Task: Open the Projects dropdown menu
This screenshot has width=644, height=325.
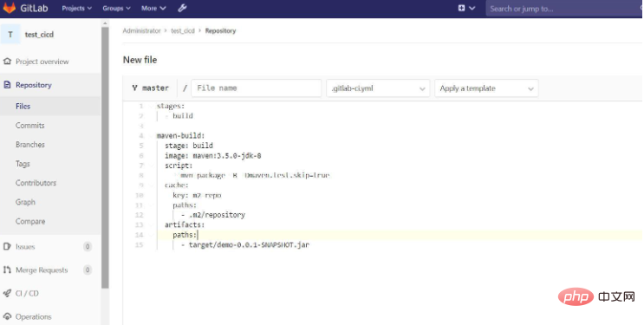Action: tap(77, 8)
